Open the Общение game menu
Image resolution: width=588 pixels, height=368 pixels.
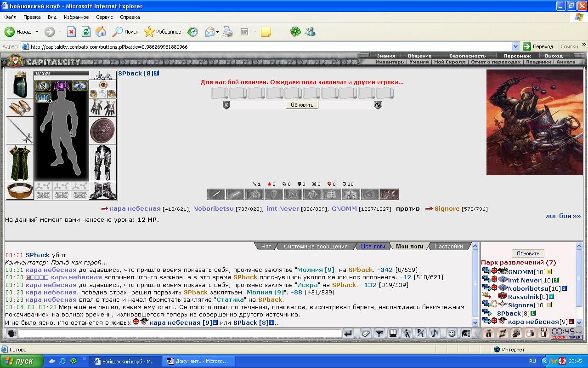click(419, 56)
